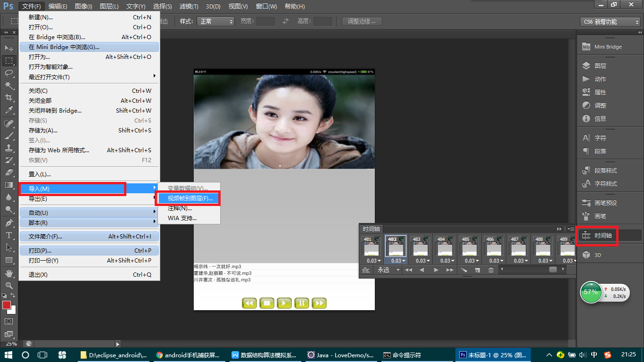Click Windows Start button
Viewport: 644px width, 362px height.
coord(8,355)
